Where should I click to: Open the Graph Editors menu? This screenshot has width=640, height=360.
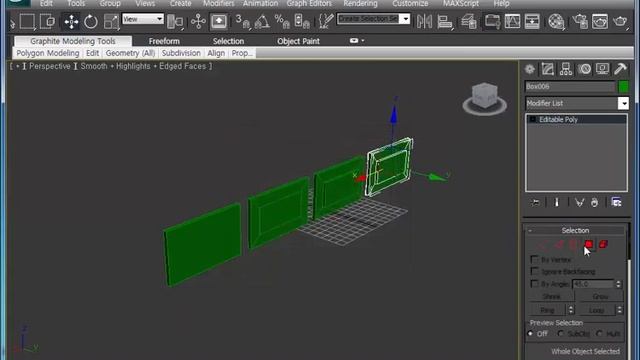coord(309,4)
